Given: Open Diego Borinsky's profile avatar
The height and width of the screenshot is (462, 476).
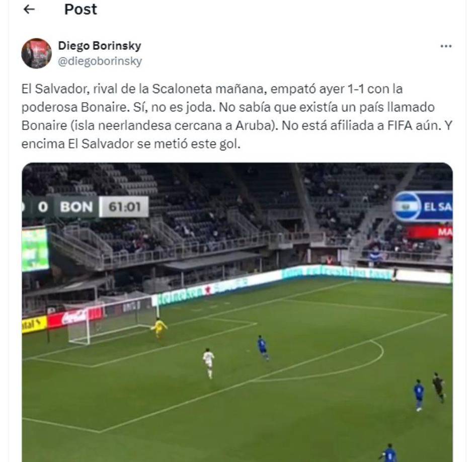Looking at the screenshot, I should click(36, 53).
